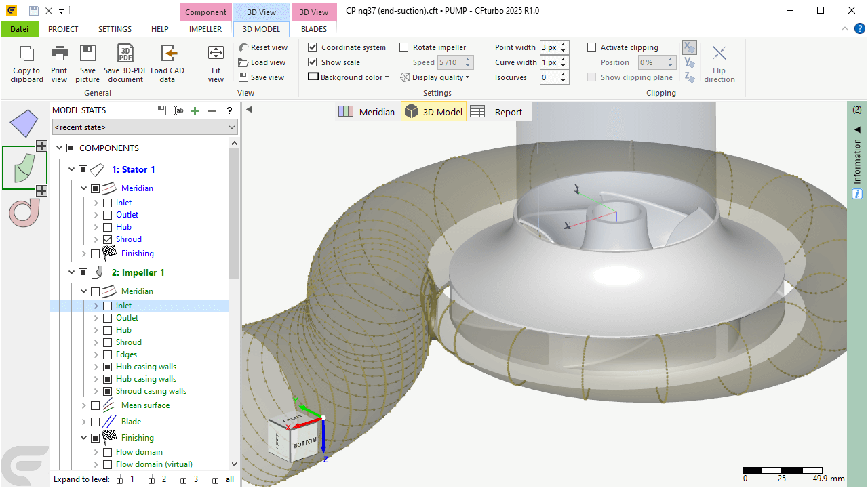Remove model state (minus icon)

[x=212, y=110]
